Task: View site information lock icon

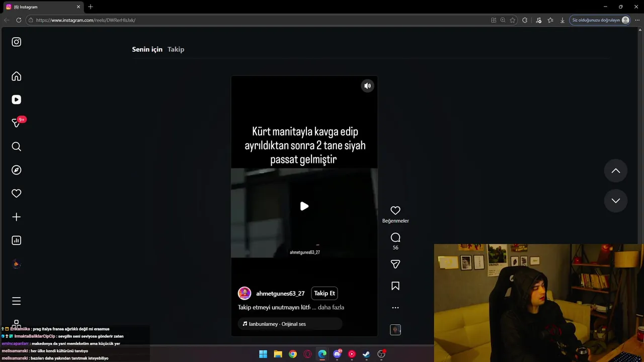Action: pos(31,20)
